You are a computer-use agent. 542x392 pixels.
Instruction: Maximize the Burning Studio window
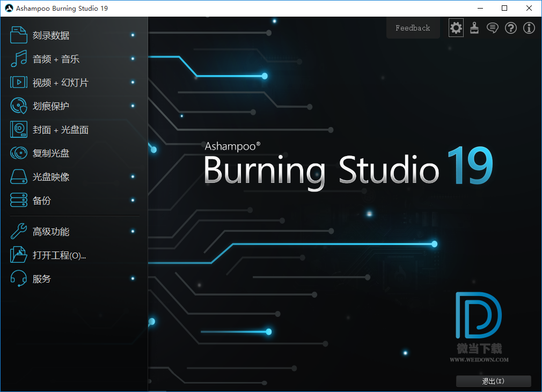pos(504,8)
